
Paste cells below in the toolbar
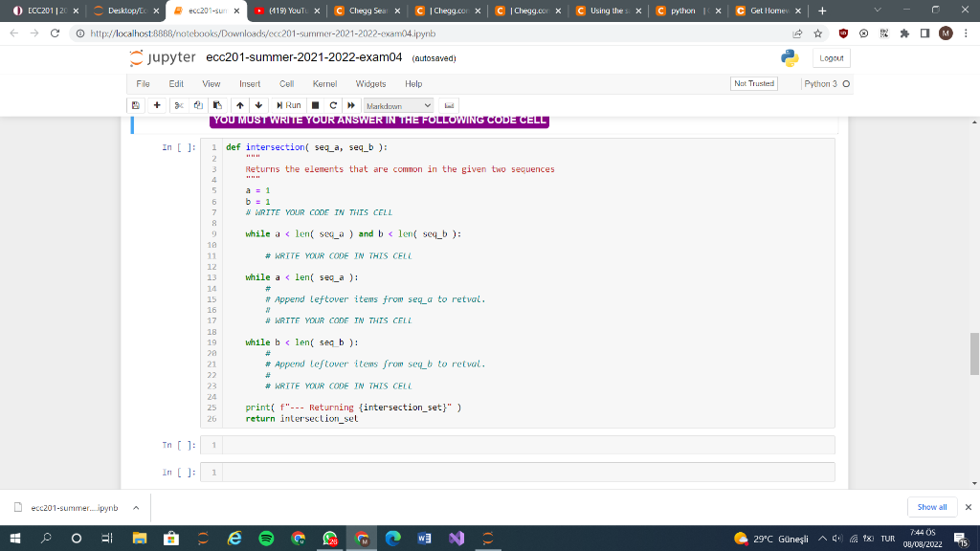click(217, 105)
